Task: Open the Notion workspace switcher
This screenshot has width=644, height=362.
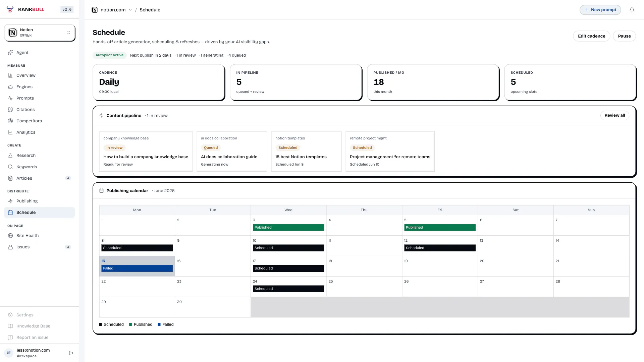Action: pos(40,33)
